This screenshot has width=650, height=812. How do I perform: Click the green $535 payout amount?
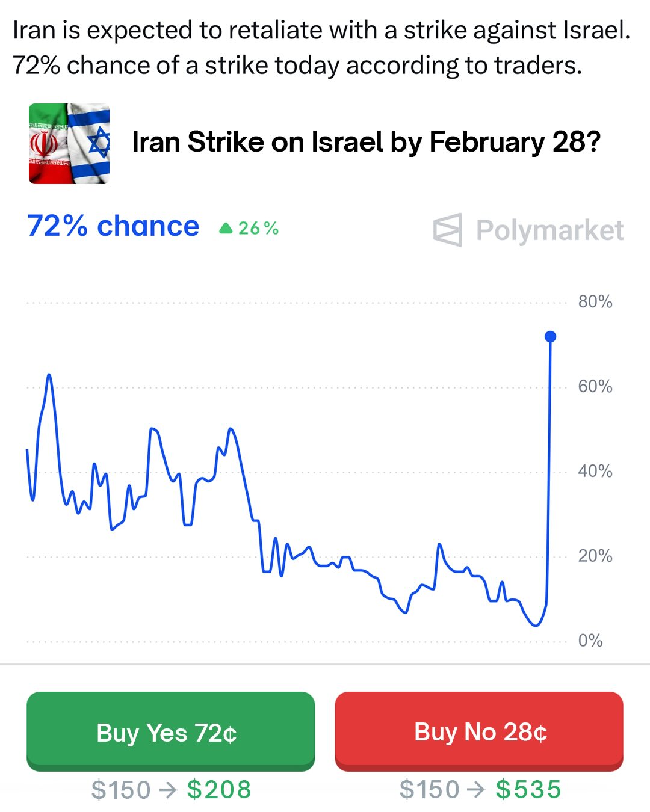pos(528,790)
